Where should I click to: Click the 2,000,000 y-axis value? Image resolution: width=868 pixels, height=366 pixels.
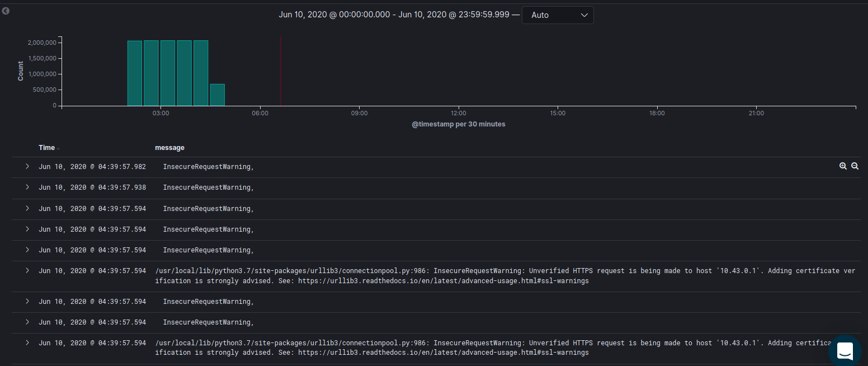pyautogui.click(x=41, y=43)
